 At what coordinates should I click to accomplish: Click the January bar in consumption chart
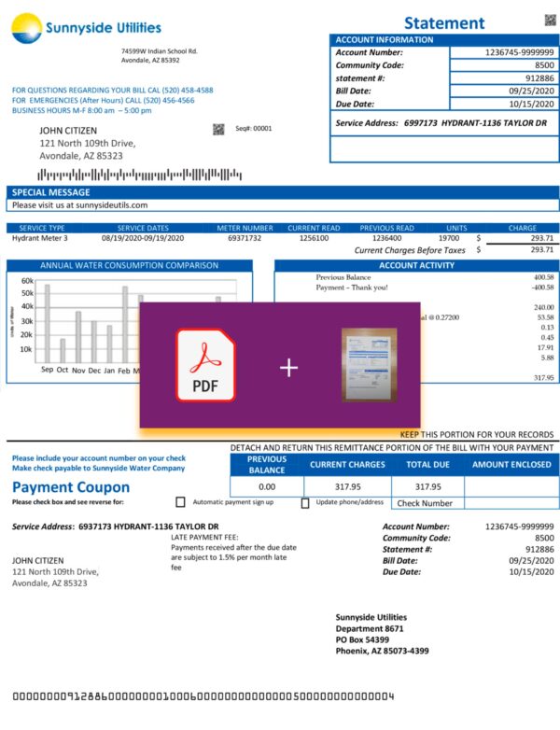109,344
